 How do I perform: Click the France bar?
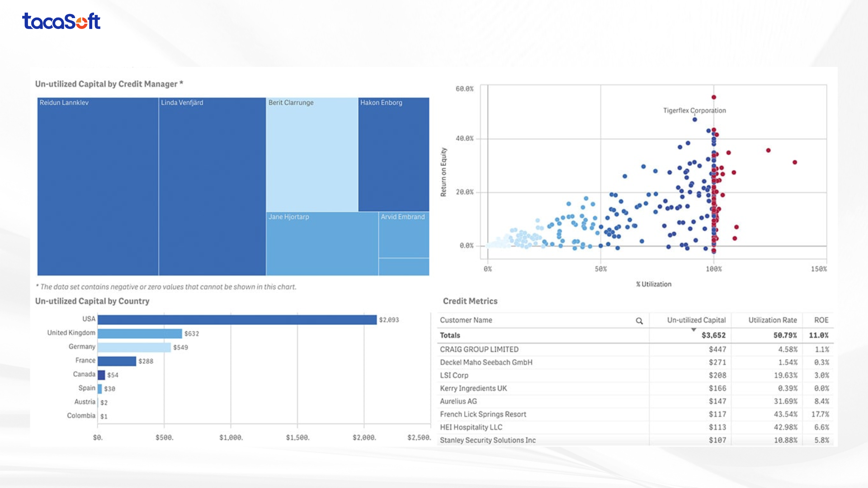pyautogui.click(x=117, y=361)
